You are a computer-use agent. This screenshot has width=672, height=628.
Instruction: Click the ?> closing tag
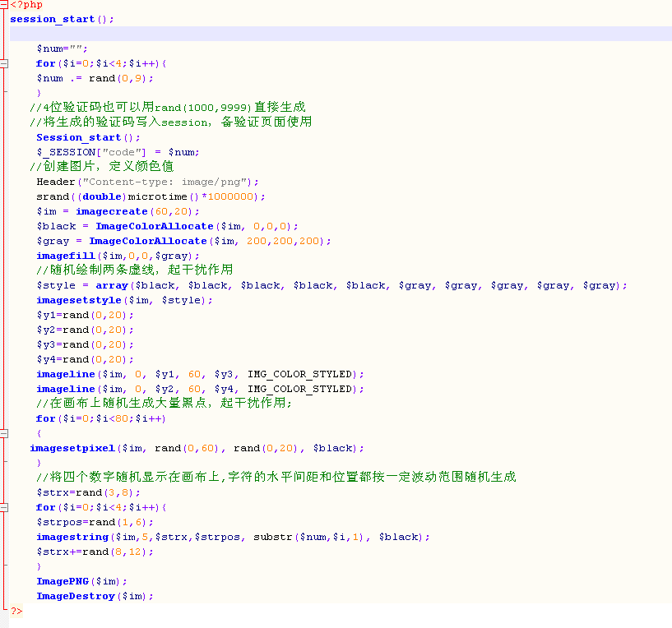click(x=16, y=611)
